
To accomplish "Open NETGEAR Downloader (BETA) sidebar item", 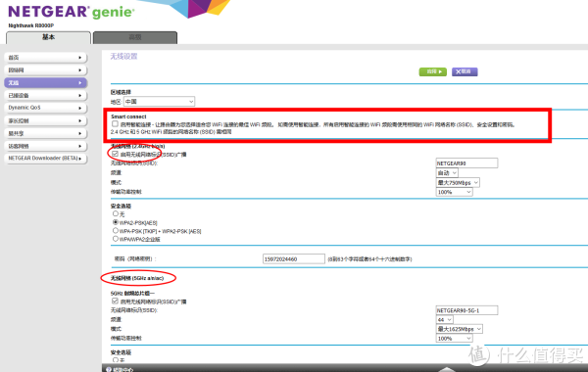I will tap(45, 159).
